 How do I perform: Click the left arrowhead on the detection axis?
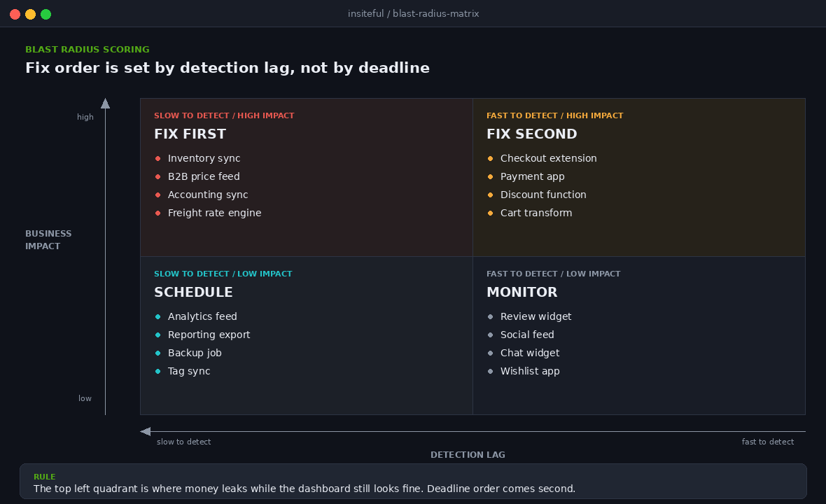click(x=146, y=431)
